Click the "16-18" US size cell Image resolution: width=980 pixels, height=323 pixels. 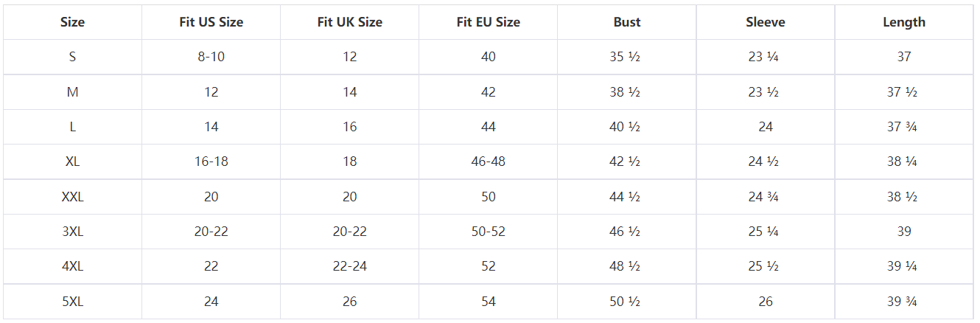coord(211,161)
